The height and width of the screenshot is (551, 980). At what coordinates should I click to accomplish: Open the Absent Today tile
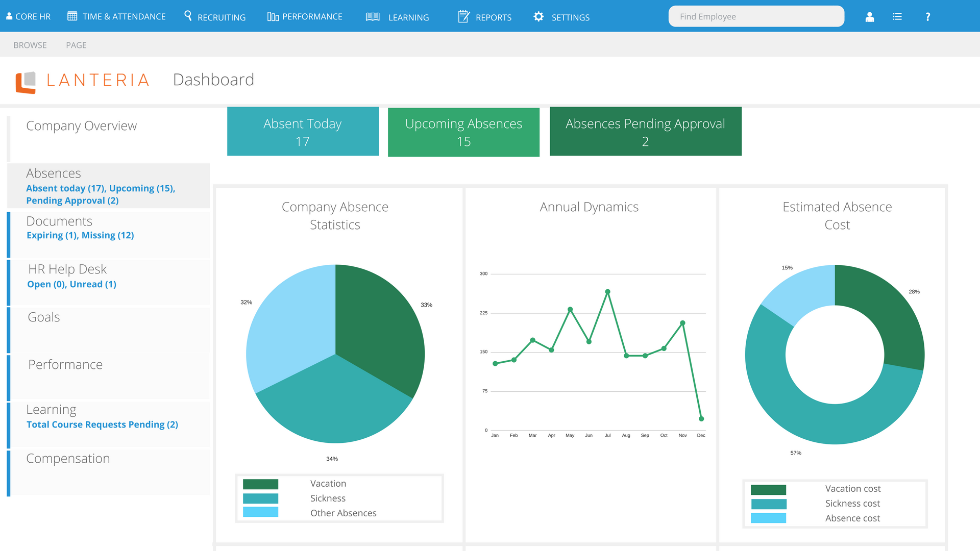(x=303, y=131)
